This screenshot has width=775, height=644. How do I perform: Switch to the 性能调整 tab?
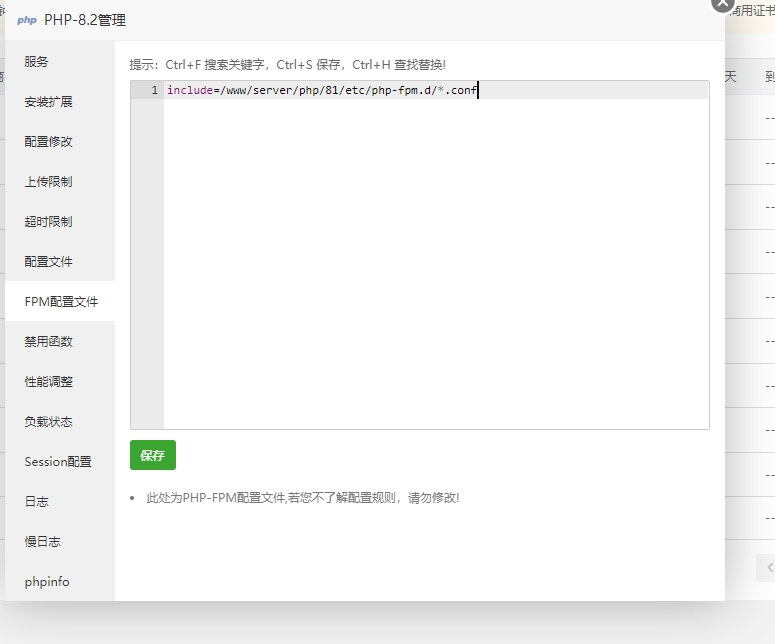(x=60, y=382)
